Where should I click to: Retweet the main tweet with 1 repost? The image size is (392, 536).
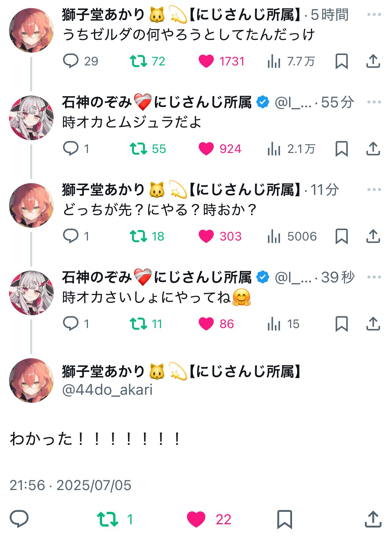click(115, 519)
